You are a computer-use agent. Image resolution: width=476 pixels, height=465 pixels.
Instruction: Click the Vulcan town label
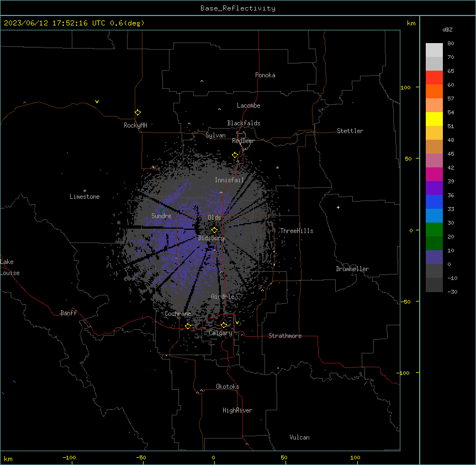(x=299, y=437)
